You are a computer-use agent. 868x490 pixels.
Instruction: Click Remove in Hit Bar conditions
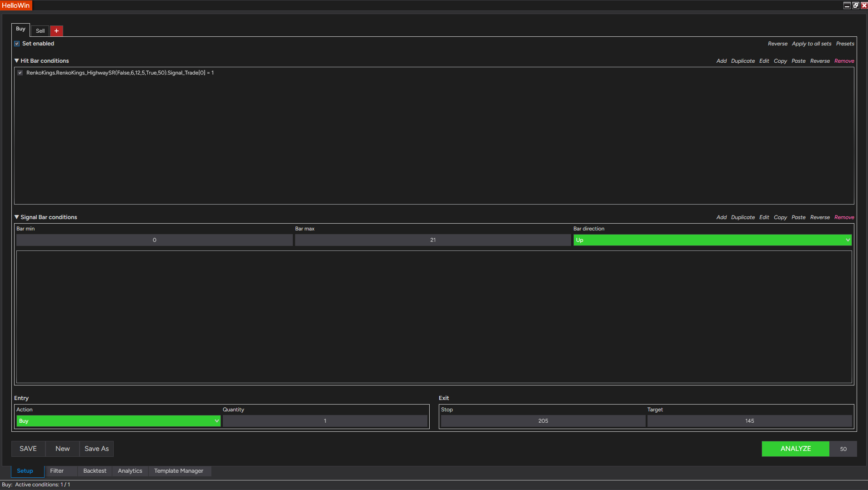[844, 61]
